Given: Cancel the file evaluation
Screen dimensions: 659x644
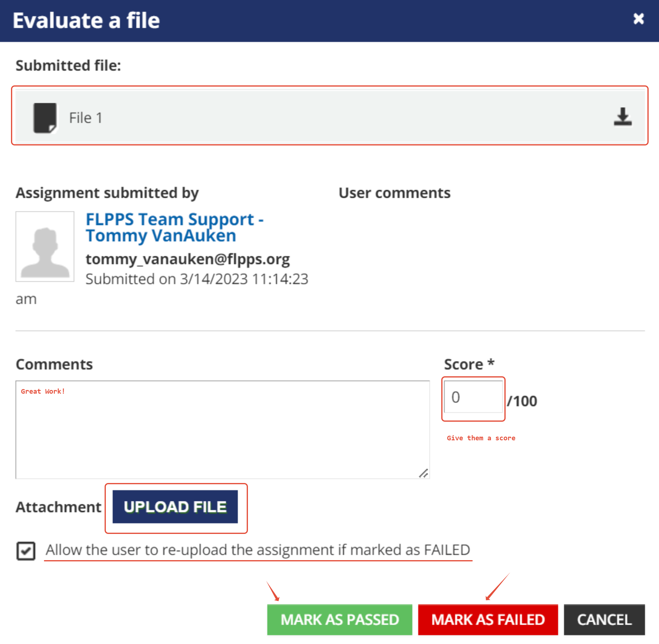Looking at the screenshot, I should click(x=604, y=620).
